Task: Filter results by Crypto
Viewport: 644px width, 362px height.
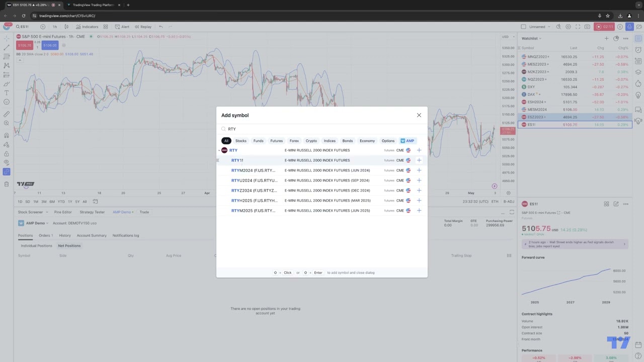Action: [311, 141]
